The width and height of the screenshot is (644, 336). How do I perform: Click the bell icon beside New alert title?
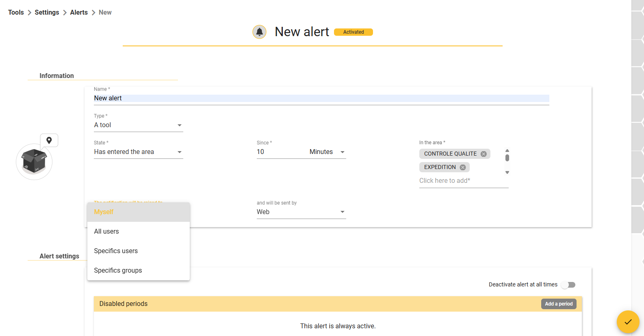[x=259, y=32]
